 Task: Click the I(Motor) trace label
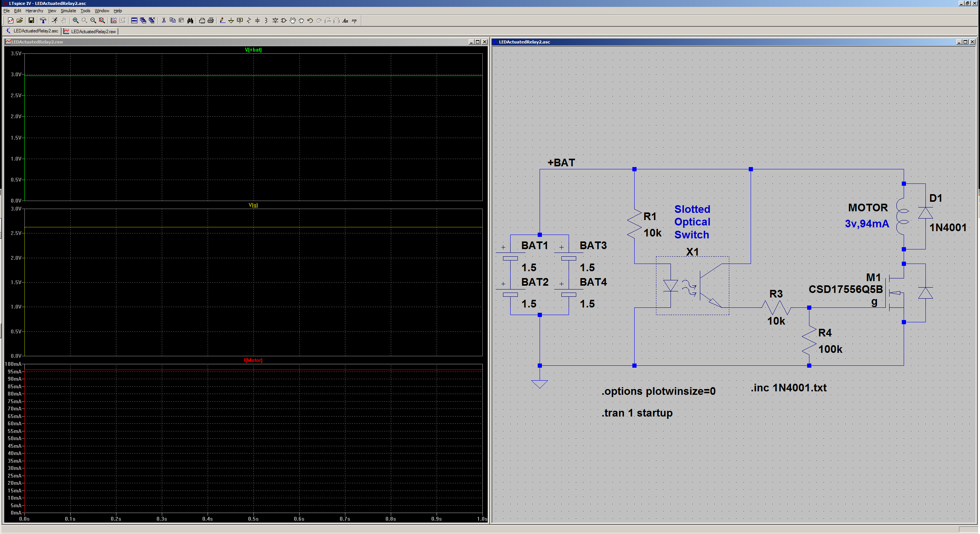pos(253,360)
